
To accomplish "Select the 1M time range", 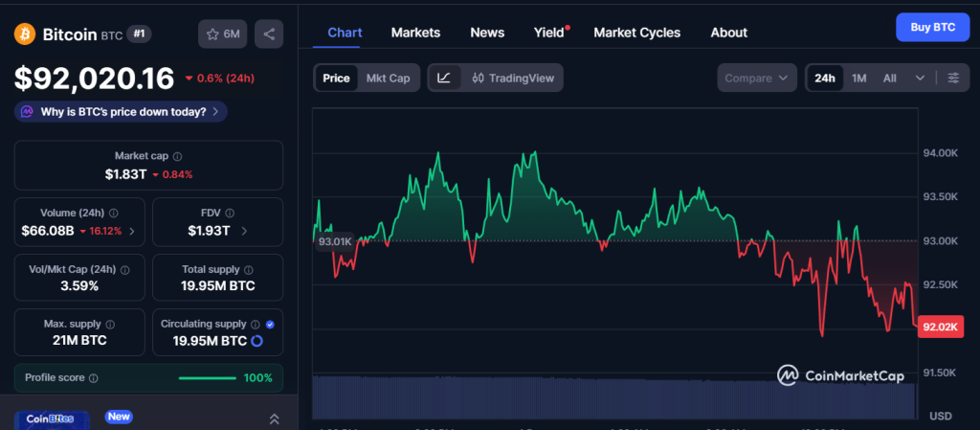I will (x=859, y=79).
